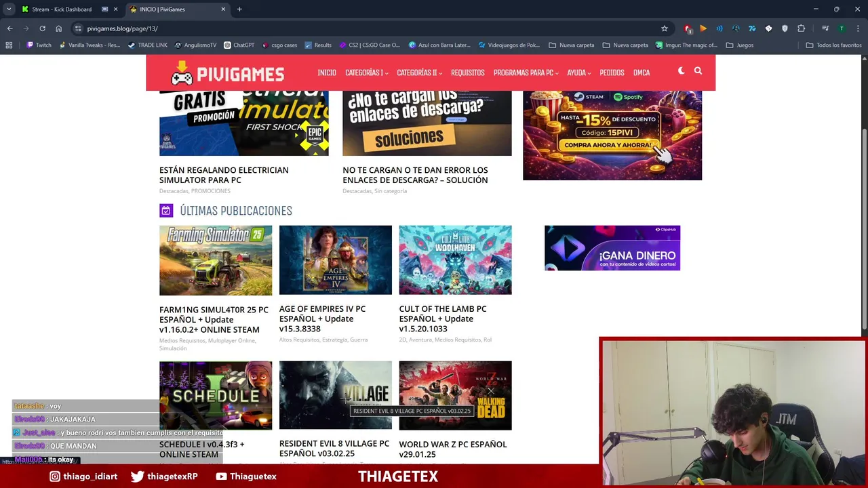Go back in browser history
Viewport: 868px width, 488px height.
click(9, 28)
